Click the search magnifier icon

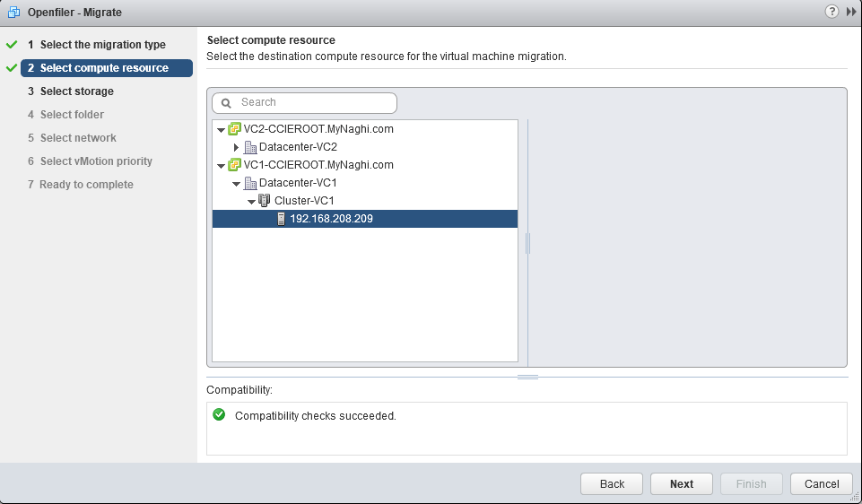(x=227, y=103)
